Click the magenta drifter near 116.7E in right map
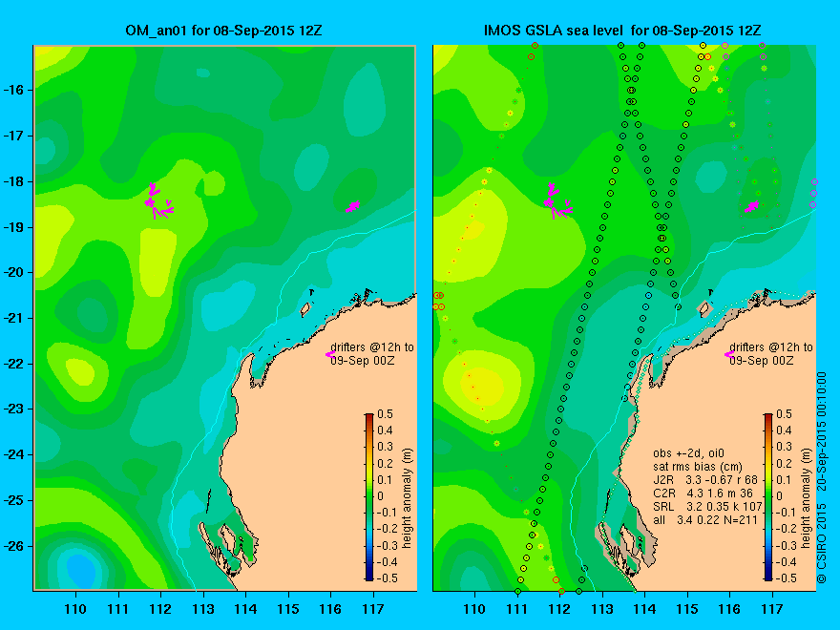Viewport: 840px width, 630px height. [751, 206]
